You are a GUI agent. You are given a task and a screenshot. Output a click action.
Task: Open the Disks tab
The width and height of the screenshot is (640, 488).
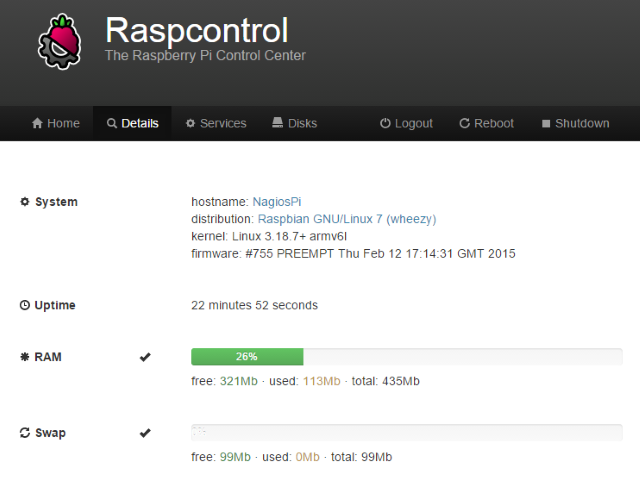tap(294, 123)
